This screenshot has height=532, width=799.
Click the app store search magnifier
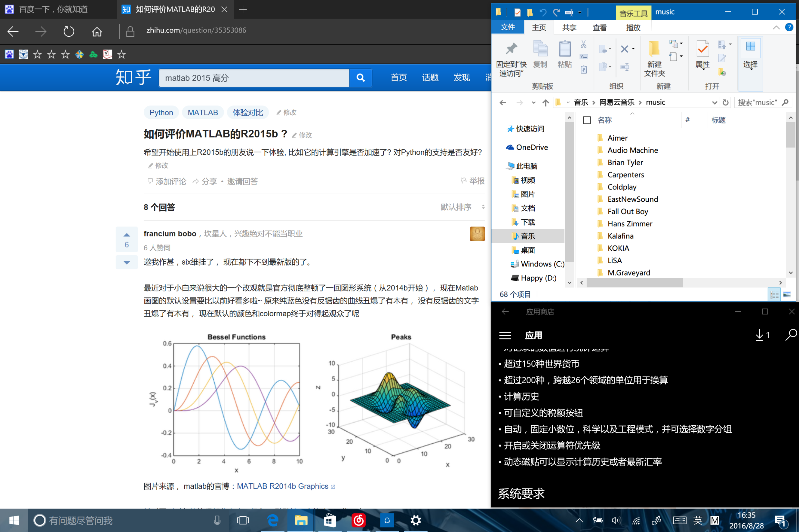tap(791, 335)
